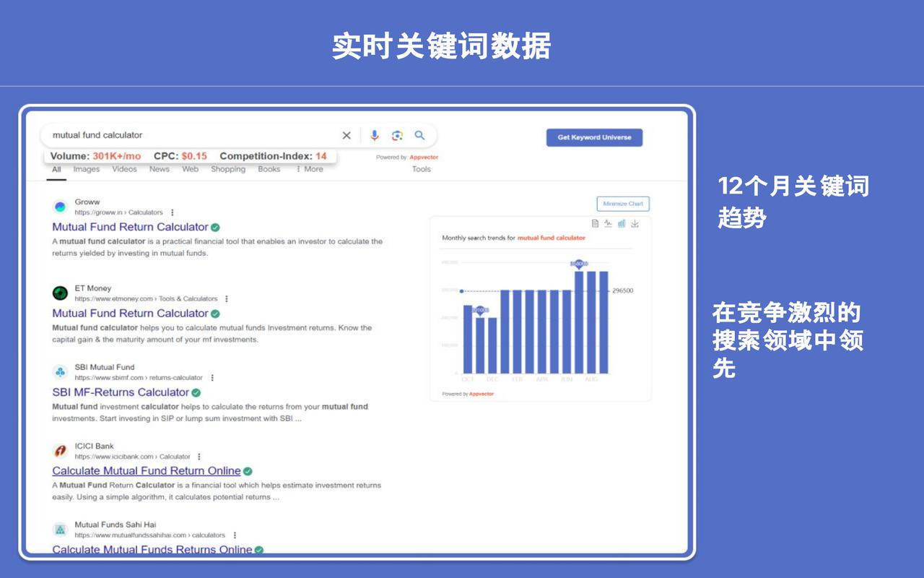This screenshot has width=924, height=578.
Task: Switch to the Images tab
Action: pyautogui.click(x=87, y=169)
